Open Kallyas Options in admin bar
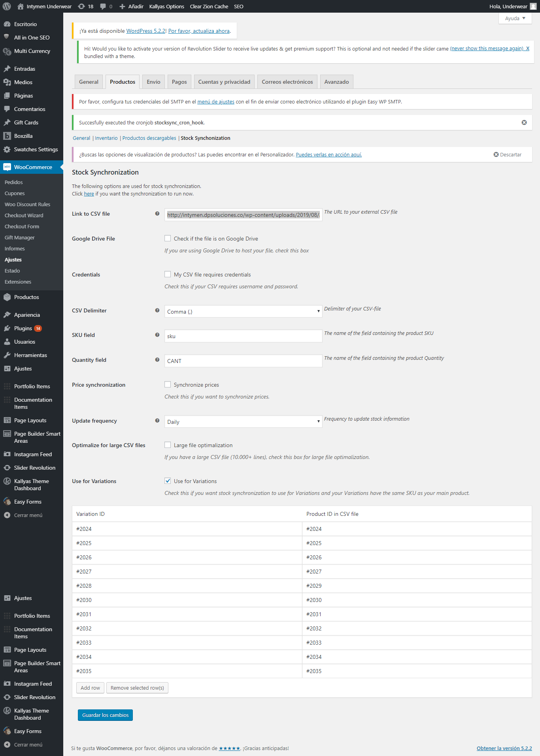 tap(166, 6)
